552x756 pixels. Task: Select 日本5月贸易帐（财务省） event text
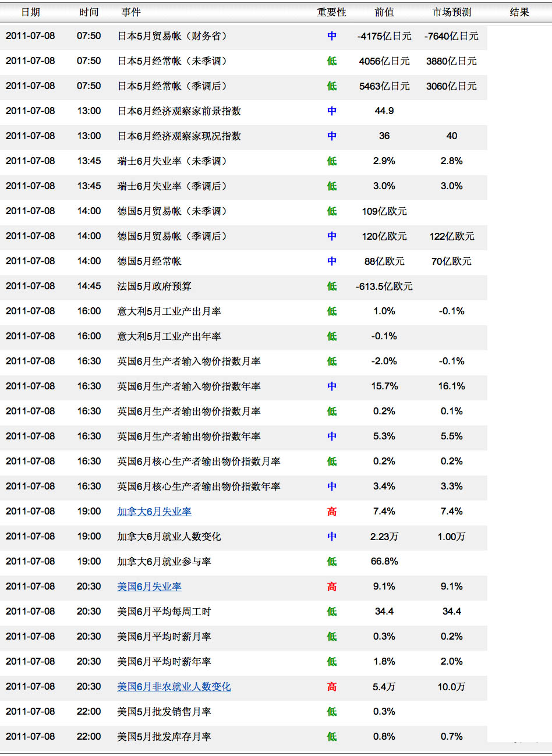(x=175, y=36)
